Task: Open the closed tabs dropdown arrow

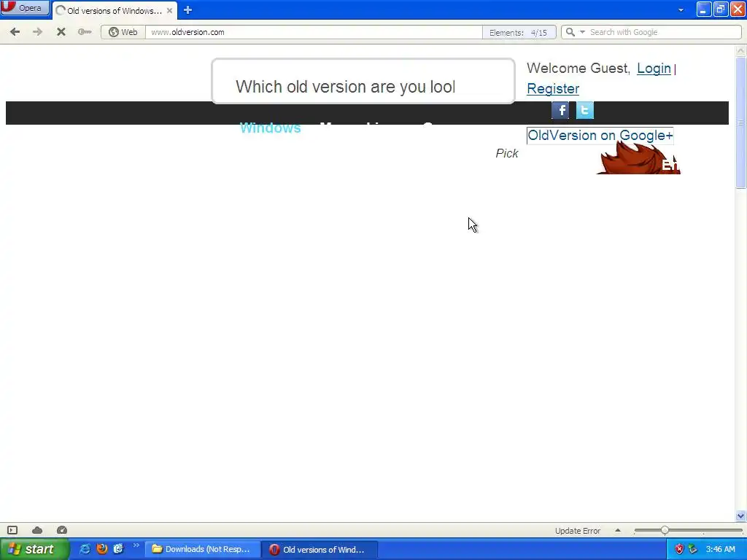Action: click(681, 10)
